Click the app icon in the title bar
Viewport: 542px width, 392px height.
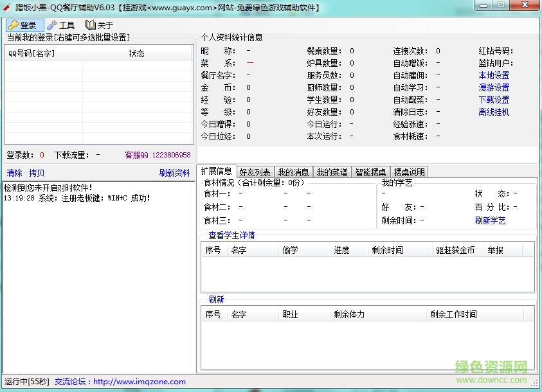pyautogui.click(x=7, y=7)
